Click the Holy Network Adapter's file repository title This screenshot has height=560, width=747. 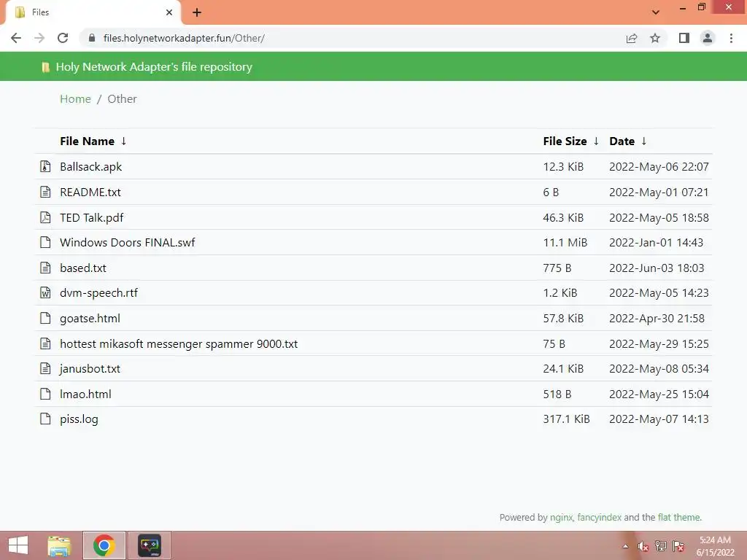point(154,66)
